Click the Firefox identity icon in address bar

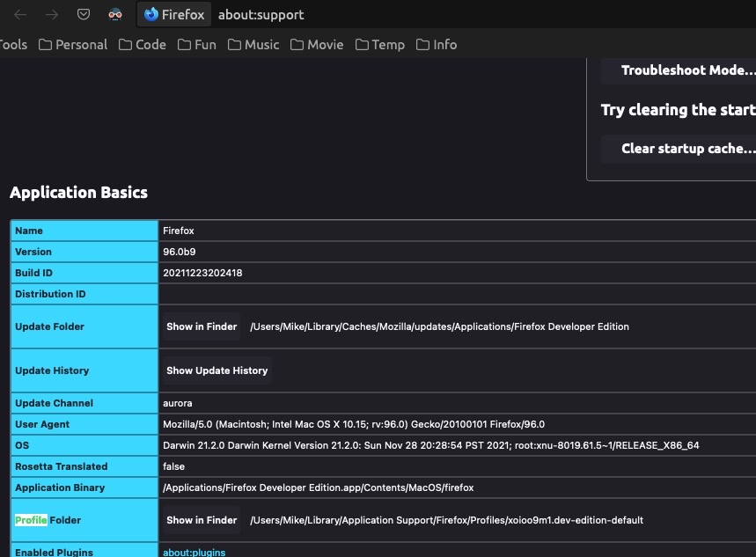coord(174,15)
